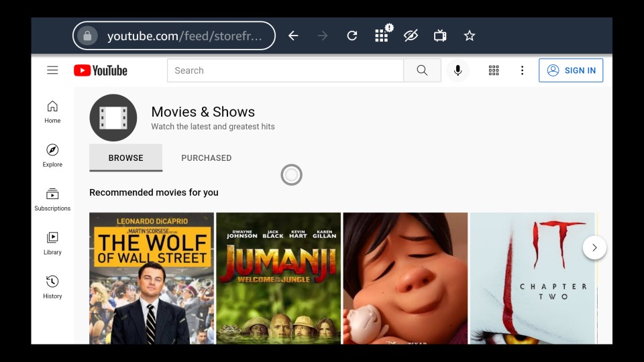Viewport: 644px width, 362px height.
Task: Click the magnifying glass search button
Action: (422, 70)
